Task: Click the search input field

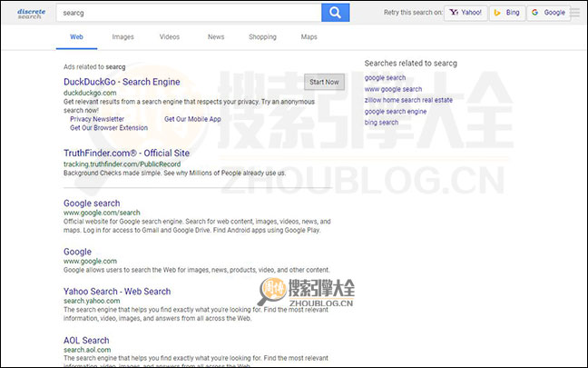Action: point(186,13)
